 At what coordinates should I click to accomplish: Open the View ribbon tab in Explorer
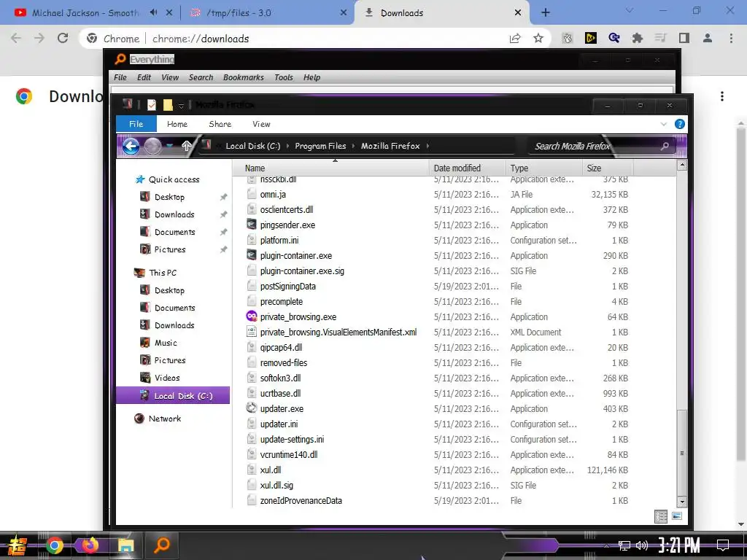(261, 124)
